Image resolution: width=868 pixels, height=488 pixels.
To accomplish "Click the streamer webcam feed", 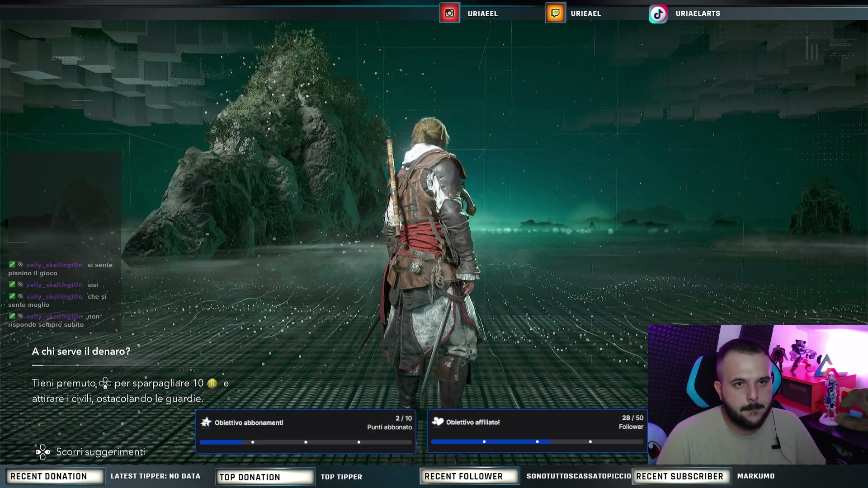I will click(x=758, y=394).
